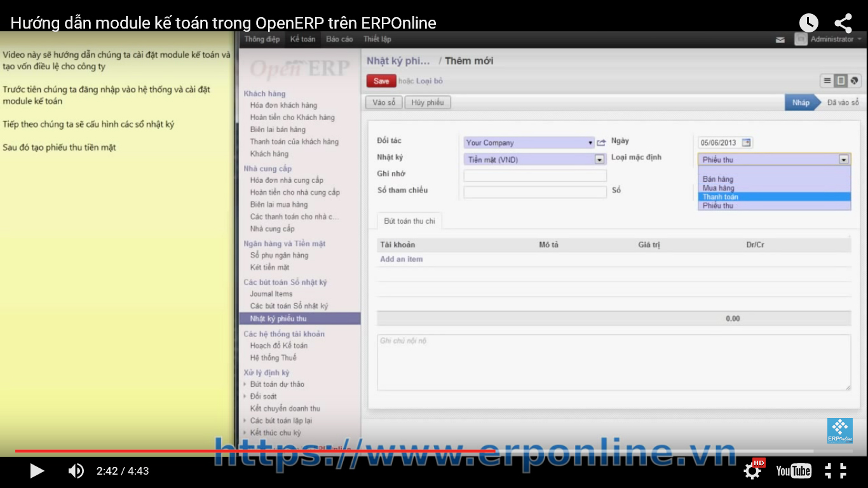The height and width of the screenshot is (488, 868).
Task: Open Hóa đơn khách hàng in sidebar
Action: (x=283, y=105)
